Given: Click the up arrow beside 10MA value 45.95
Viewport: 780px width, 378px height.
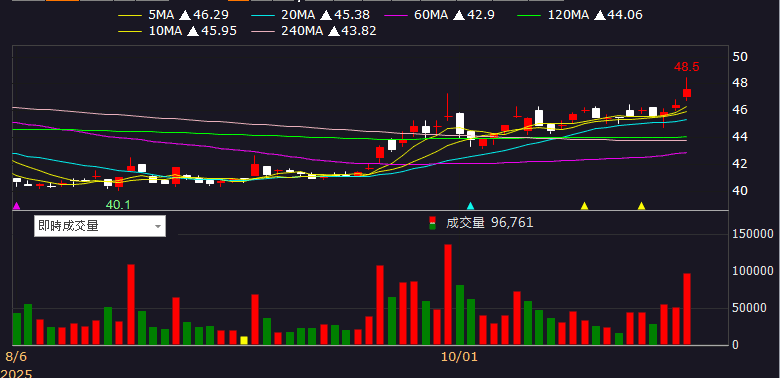Looking at the screenshot, I should [193, 31].
